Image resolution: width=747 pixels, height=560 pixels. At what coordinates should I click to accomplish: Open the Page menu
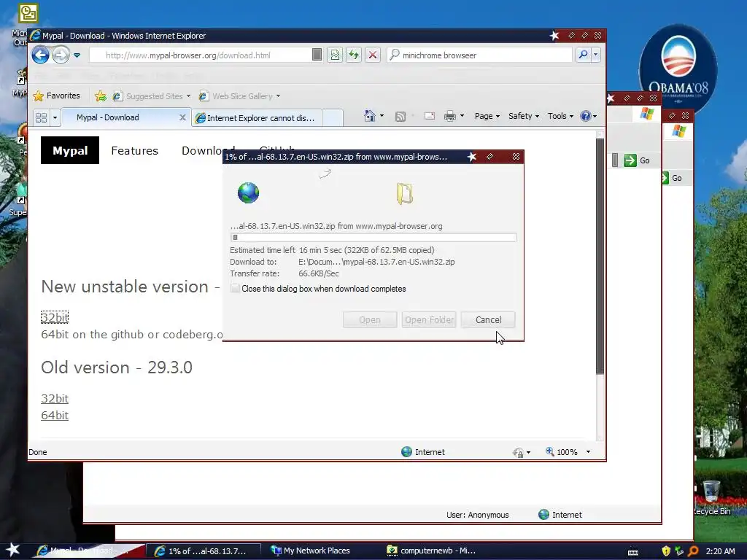(x=487, y=116)
